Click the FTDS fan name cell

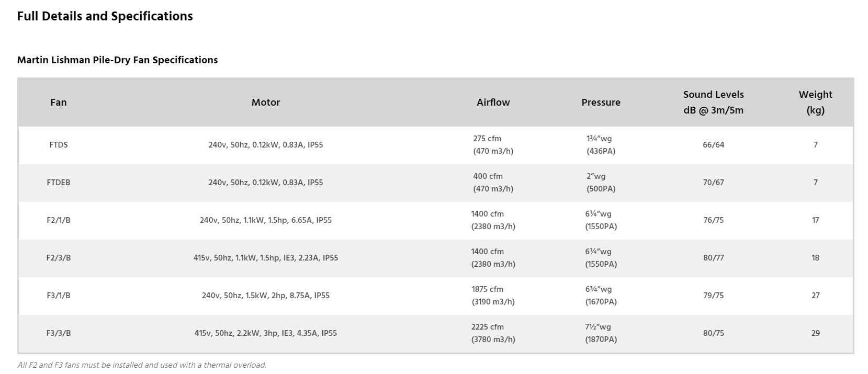coord(59,145)
